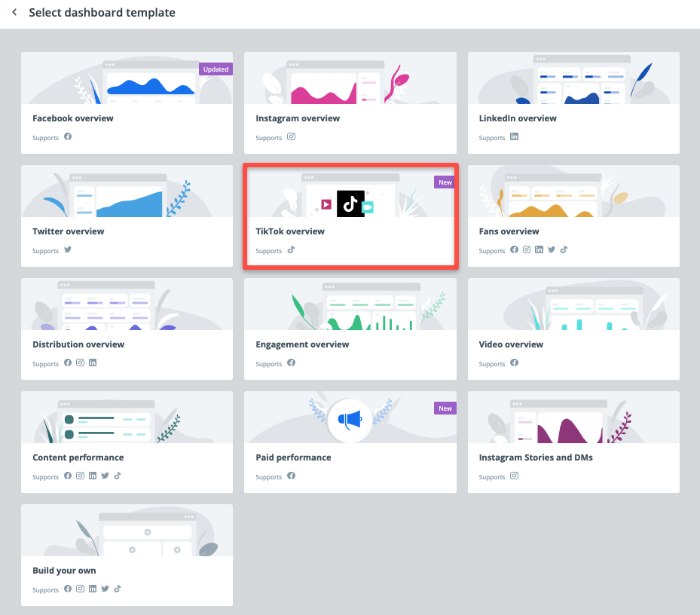
Task: Click the Select dashboard template heading
Action: [x=102, y=13]
